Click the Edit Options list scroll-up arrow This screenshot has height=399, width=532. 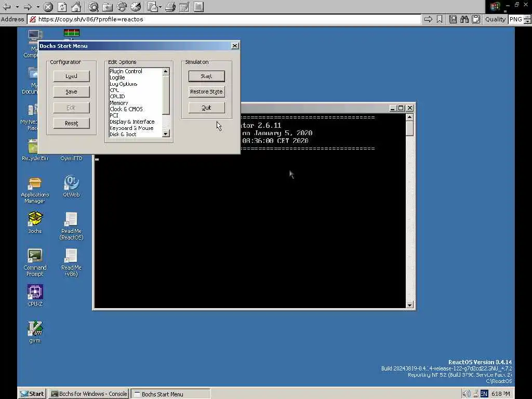click(166, 71)
